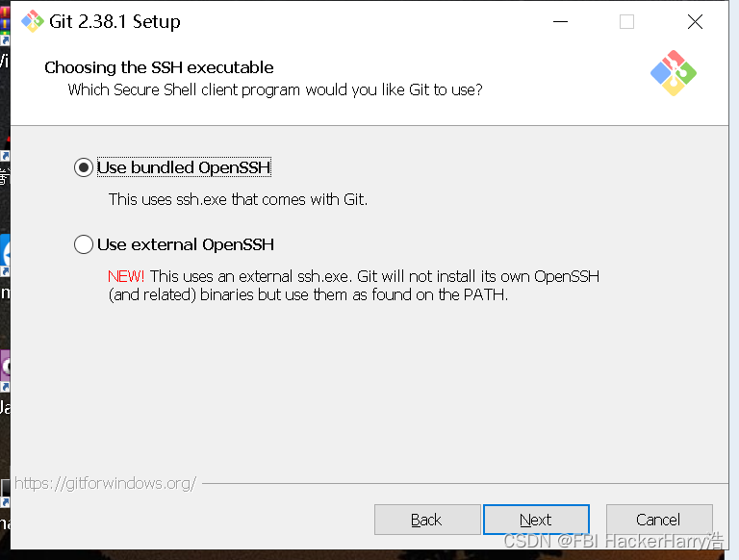This screenshot has width=739, height=560.
Task: Click the Git logo in header area
Action: click(x=673, y=73)
